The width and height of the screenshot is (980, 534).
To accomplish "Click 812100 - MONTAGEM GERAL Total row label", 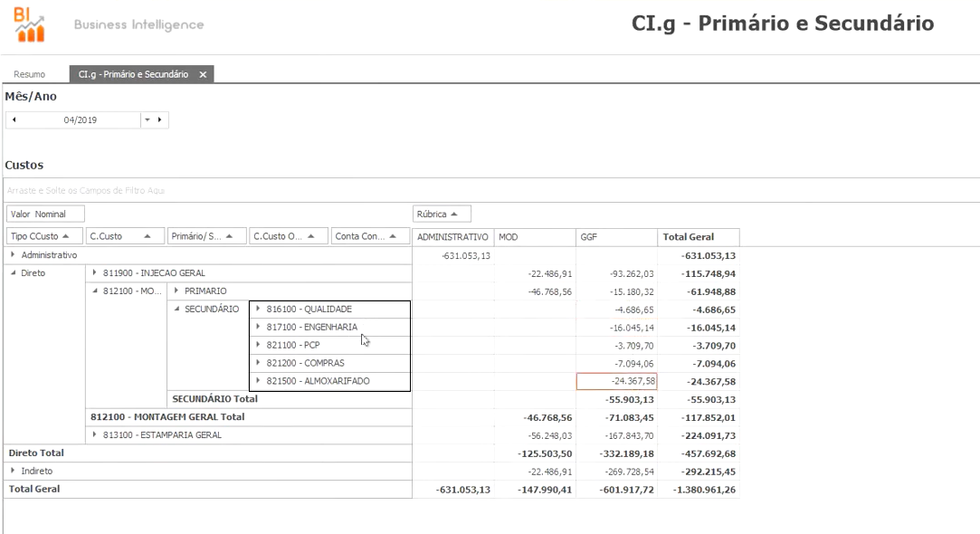I will click(167, 417).
